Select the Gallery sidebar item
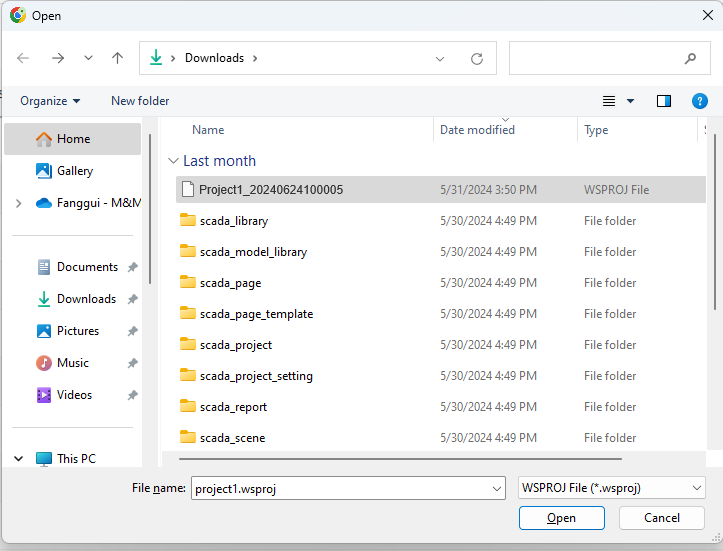 click(74, 171)
